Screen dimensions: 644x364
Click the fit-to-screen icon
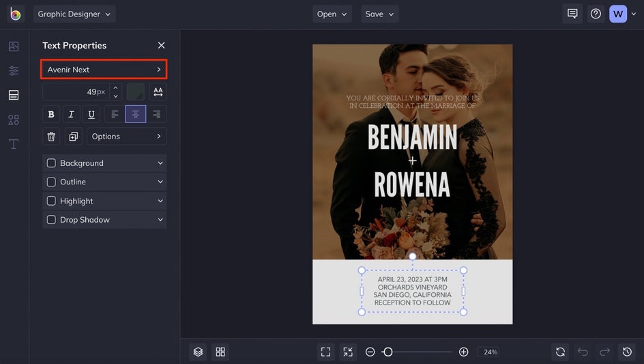click(325, 352)
